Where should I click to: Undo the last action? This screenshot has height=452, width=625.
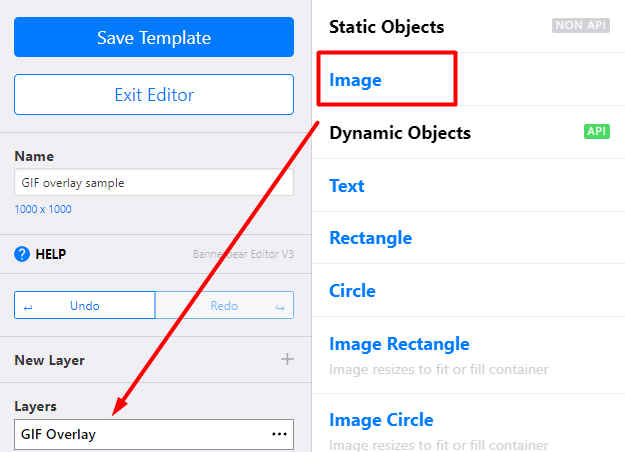coord(85,305)
